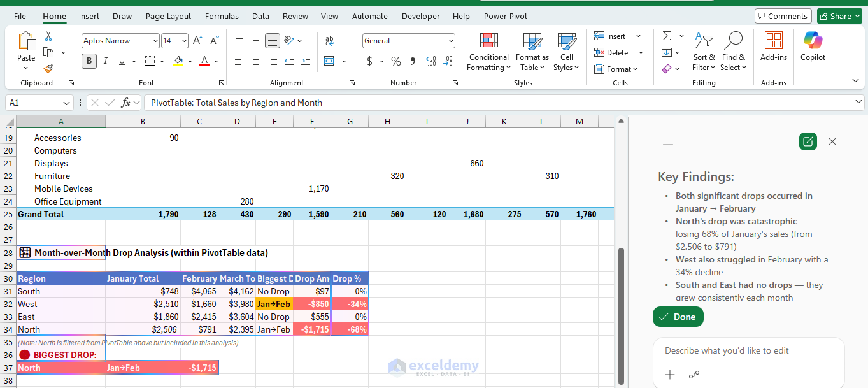Open the font name dropdown Aptos Narrow

click(x=155, y=41)
